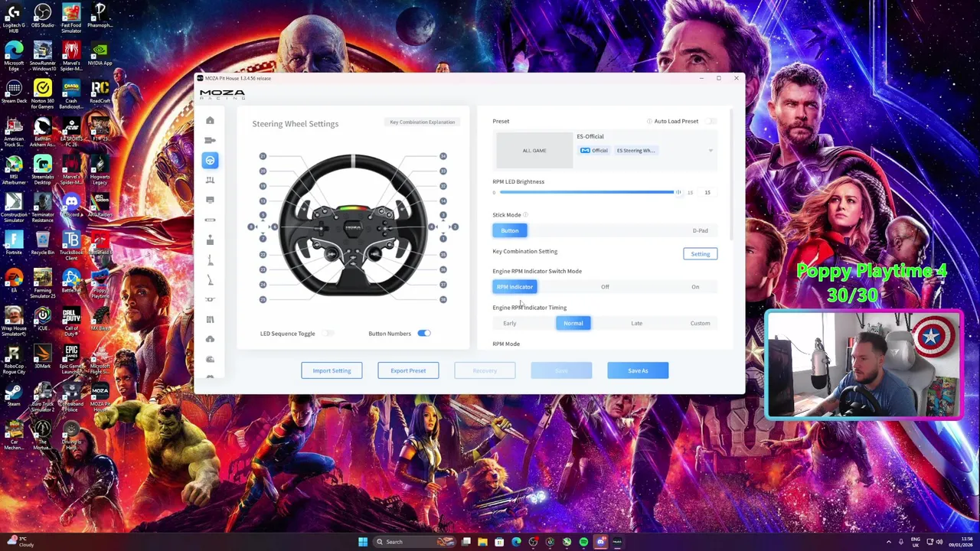
Task: Set Engine RPM Indicator Switch Mode to Off
Action: (605, 287)
